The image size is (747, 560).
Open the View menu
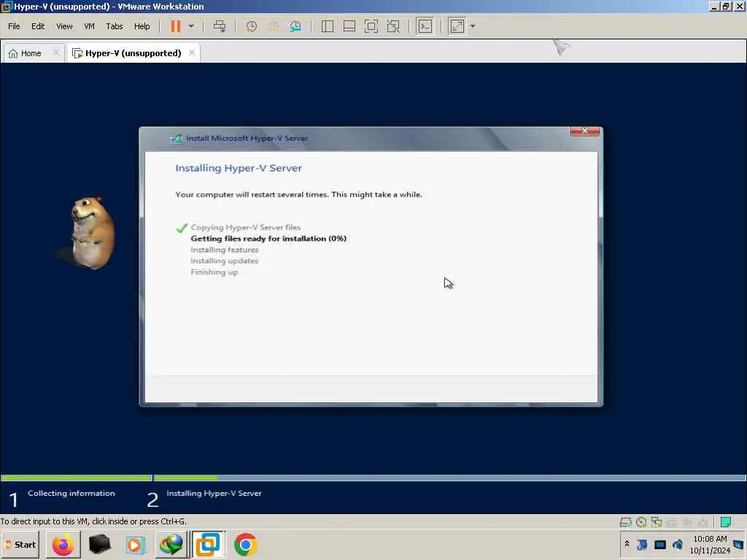[x=64, y=26]
